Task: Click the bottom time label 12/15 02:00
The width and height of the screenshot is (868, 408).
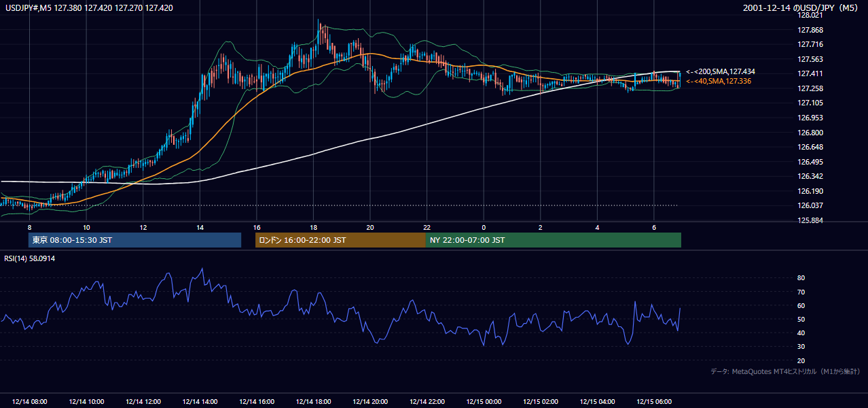Action: [540, 402]
